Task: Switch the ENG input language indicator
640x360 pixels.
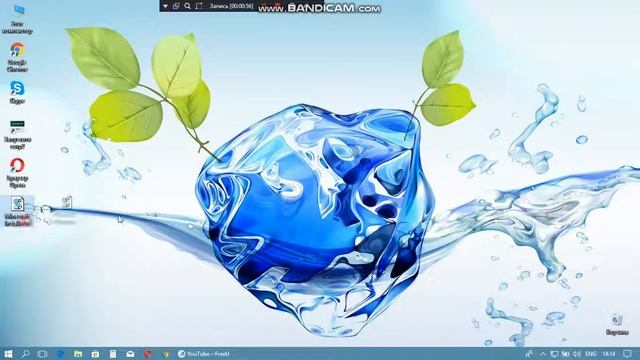Action: point(590,354)
